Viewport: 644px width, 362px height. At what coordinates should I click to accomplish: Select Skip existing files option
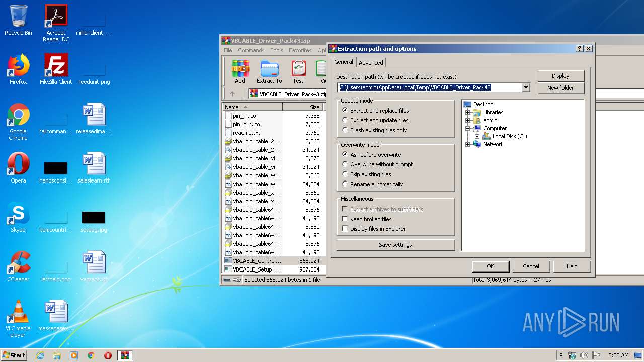click(x=366, y=174)
